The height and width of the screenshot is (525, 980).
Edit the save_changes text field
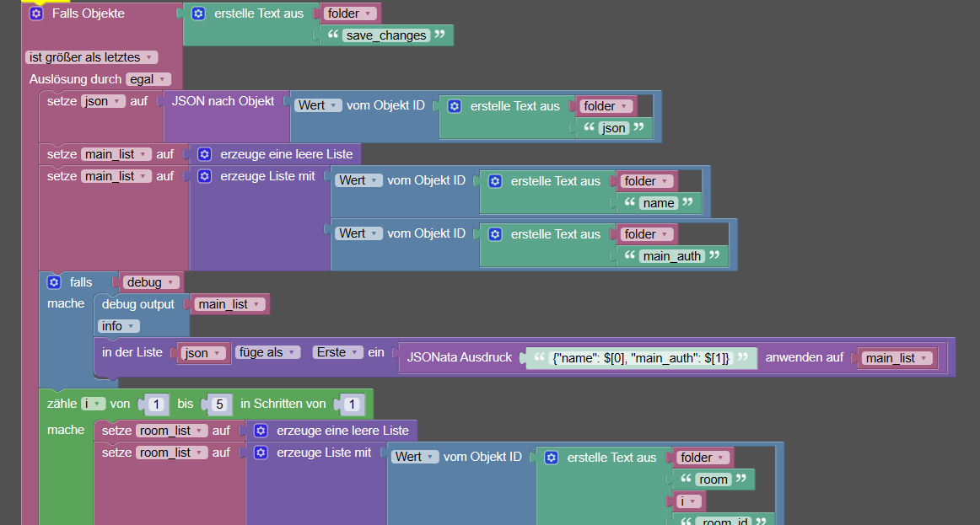click(386, 35)
